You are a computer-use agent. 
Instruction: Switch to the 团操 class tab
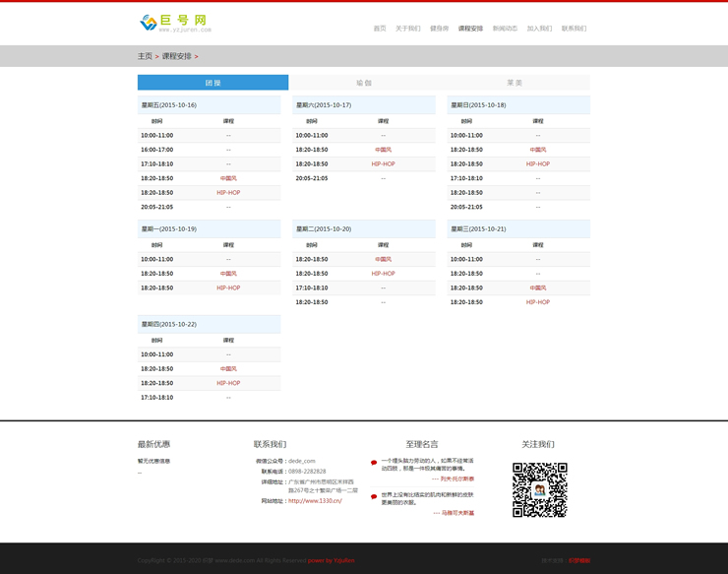212,83
